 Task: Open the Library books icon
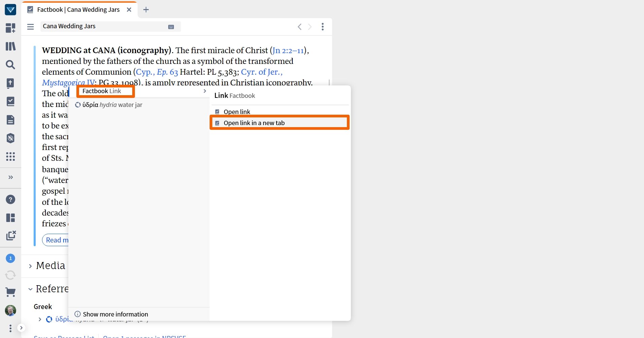pyautogui.click(x=10, y=46)
